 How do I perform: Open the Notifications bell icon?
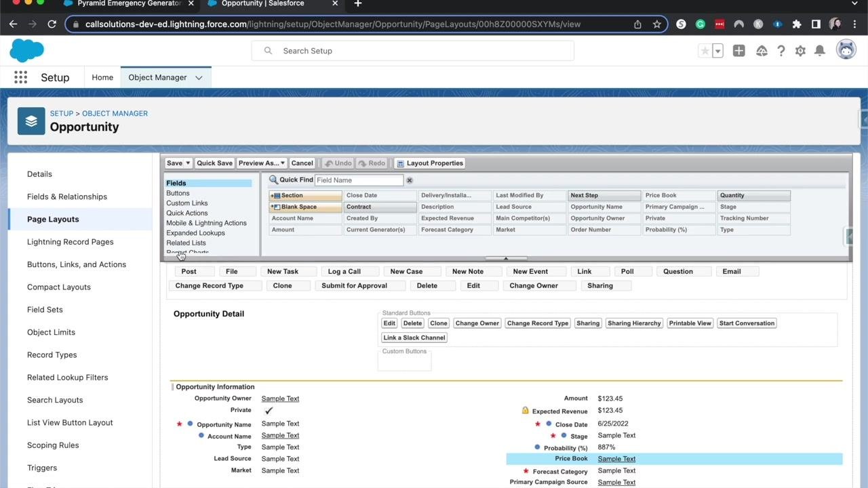click(x=820, y=51)
